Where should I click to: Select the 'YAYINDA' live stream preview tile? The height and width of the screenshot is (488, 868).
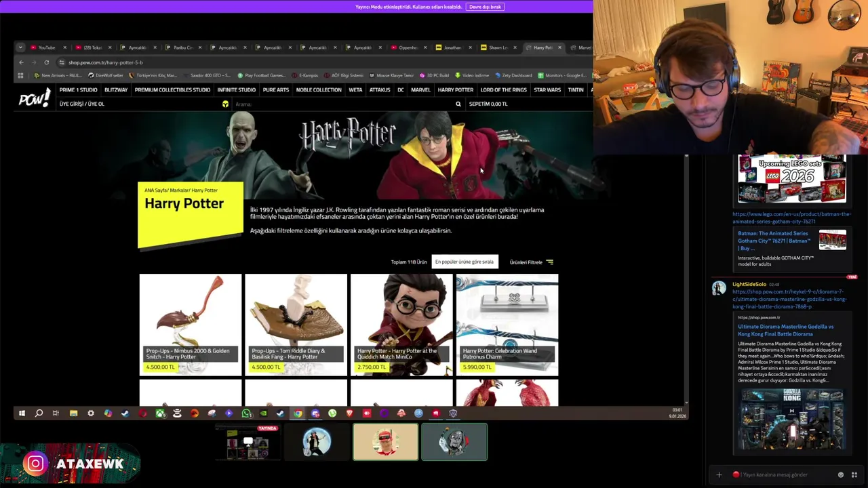(248, 442)
